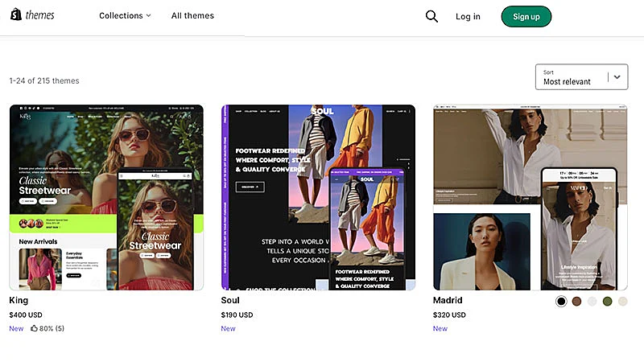Click the Log in link
The height and width of the screenshot is (362, 644).
tap(468, 16)
